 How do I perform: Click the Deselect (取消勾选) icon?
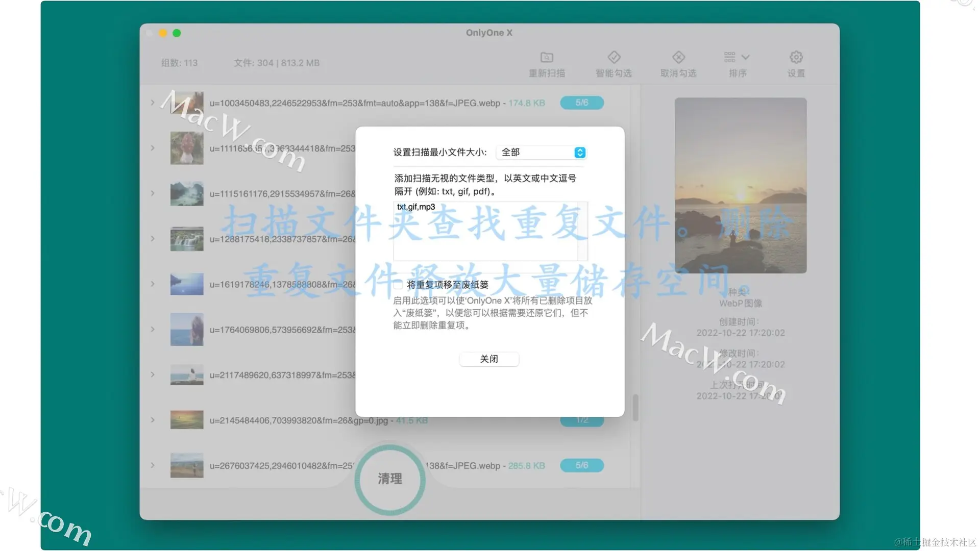pyautogui.click(x=678, y=58)
